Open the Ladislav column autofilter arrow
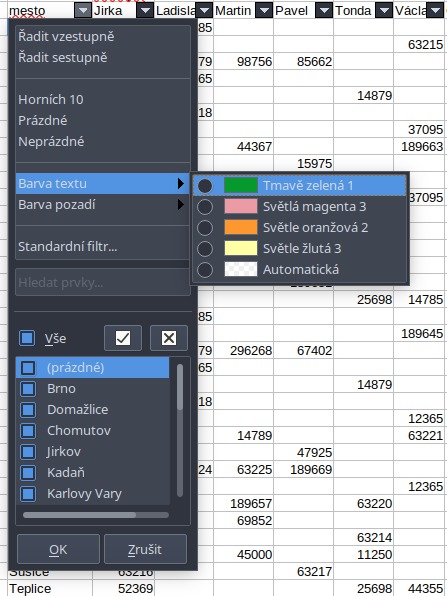Screen dimensions: 447x596 click(204, 10)
